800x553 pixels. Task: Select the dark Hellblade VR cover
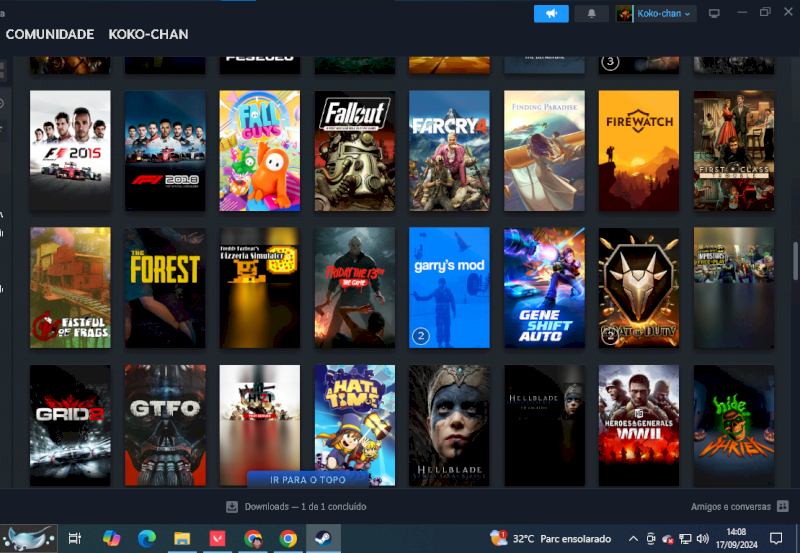[544, 425]
